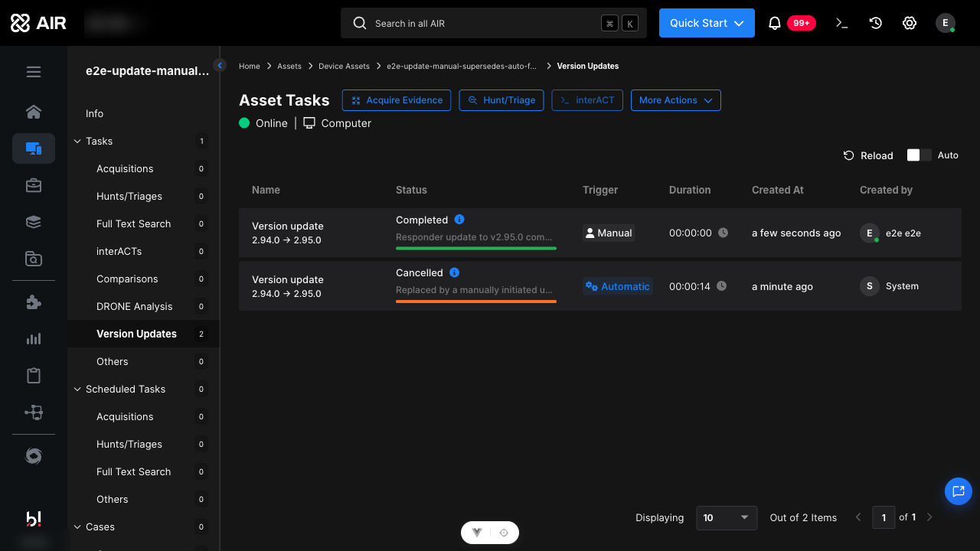Click the orange Cancelled progress bar
980x551 pixels.
pos(476,302)
